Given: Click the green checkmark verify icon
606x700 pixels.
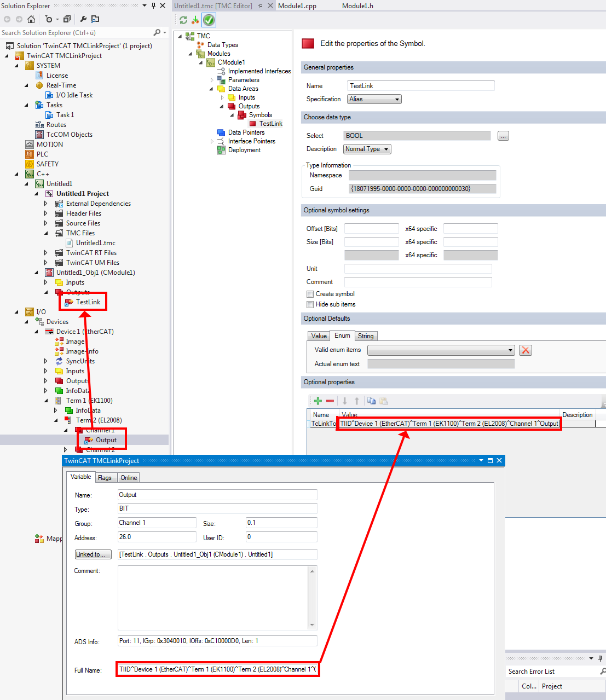Looking at the screenshot, I should point(209,20).
